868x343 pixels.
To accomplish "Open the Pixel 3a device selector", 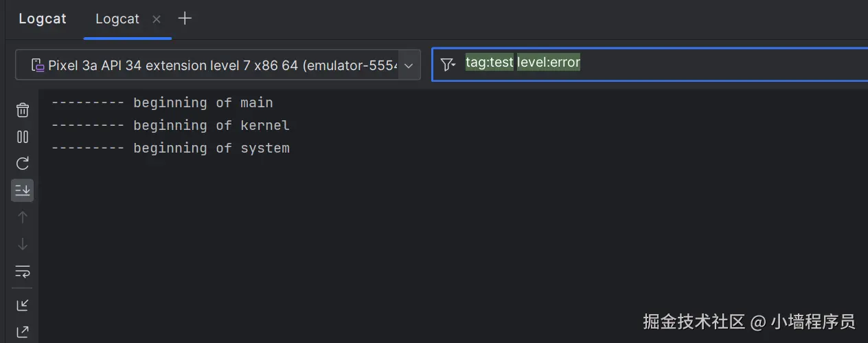I will click(x=213, y=65).
